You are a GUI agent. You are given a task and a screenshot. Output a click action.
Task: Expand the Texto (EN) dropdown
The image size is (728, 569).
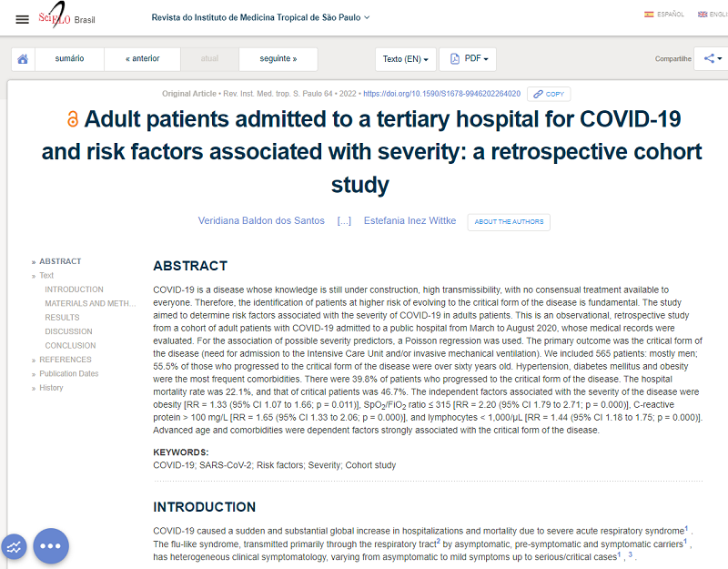point(405,59)
